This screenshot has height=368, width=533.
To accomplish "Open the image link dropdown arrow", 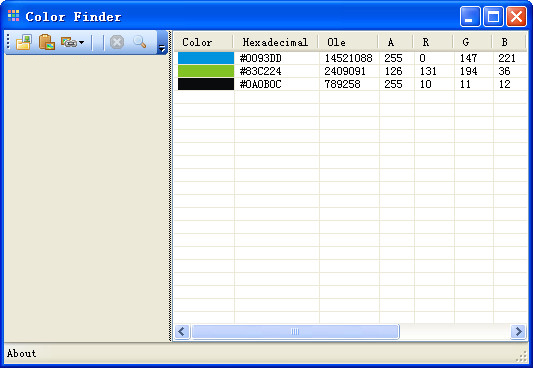I will tap(81, 42).
